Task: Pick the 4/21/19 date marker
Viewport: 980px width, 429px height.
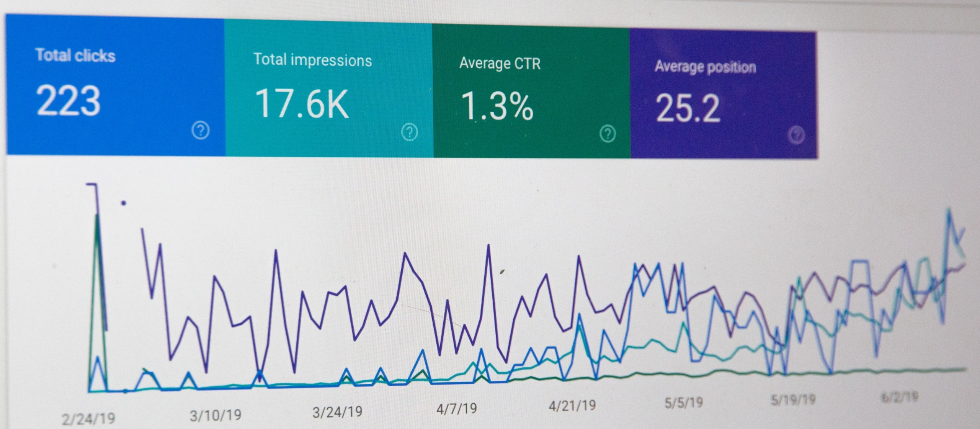Action: (x=572, y=406)
